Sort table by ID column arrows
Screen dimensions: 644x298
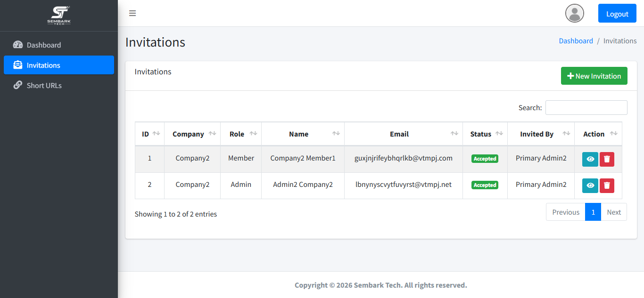[x=157, y=134]
